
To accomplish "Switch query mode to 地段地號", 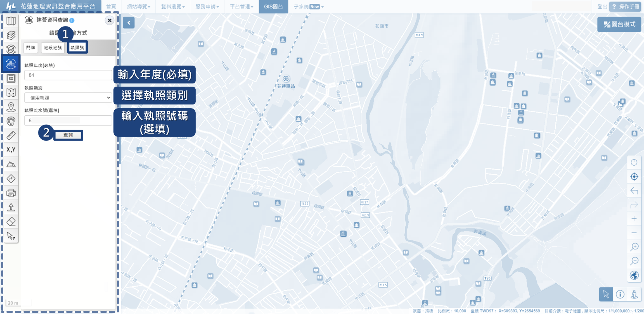I will (53, 47).
